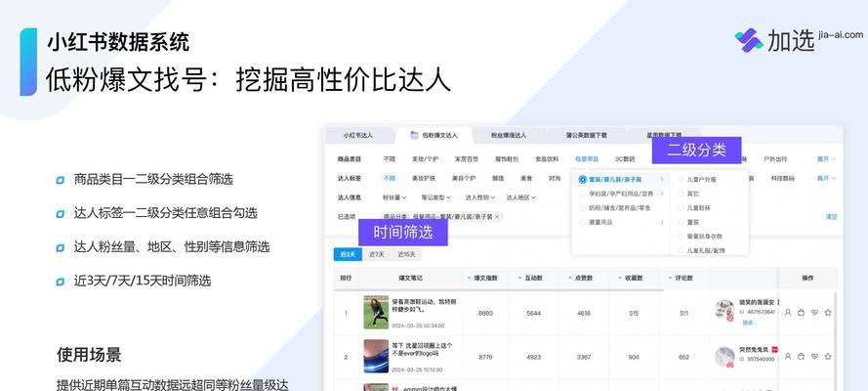Select 近15天 time filter
The image size is (868, 391).
(406, 254)
